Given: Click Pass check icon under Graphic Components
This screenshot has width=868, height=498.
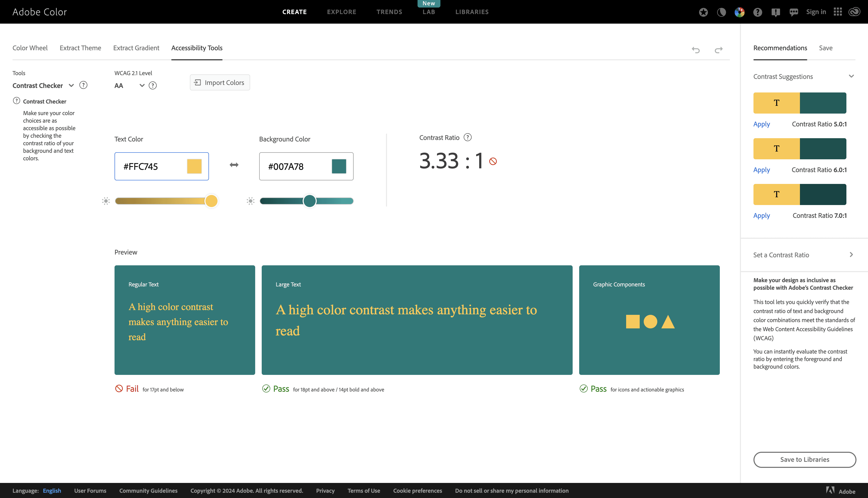Looking at the screenshot, I should tap(584, 388).
